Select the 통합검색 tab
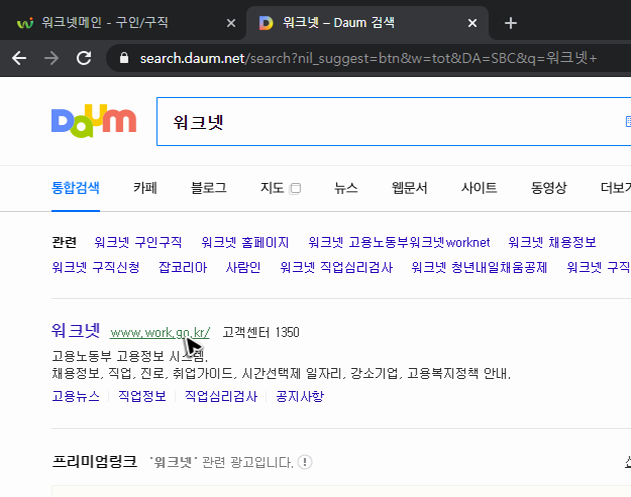631x497 pixels. pyautogui.click(x=76, y=188)
